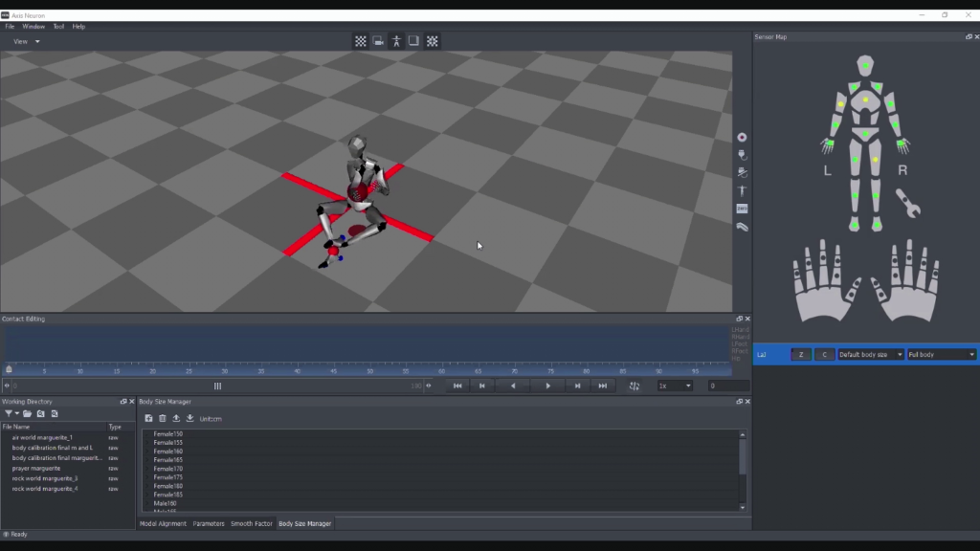The height and width of the screenshot is (551, 980).
Task: Click the connect device plug icon
Action: point(742,155)
